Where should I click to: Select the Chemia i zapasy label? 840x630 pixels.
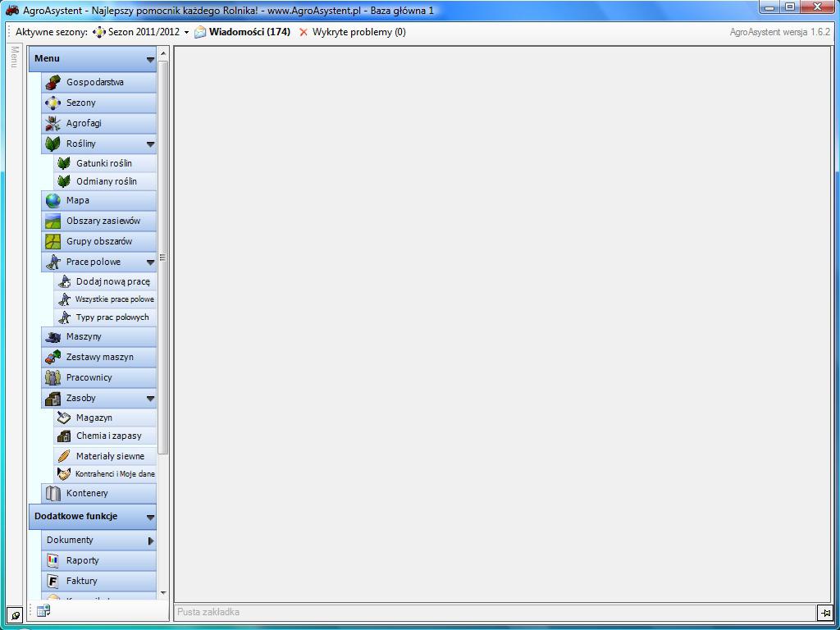tap(109, 436)
